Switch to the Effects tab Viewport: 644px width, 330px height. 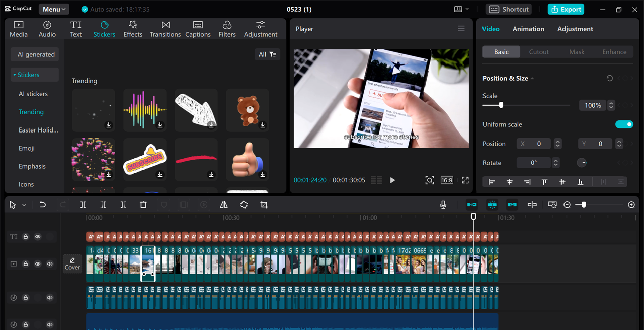point(133,29)
